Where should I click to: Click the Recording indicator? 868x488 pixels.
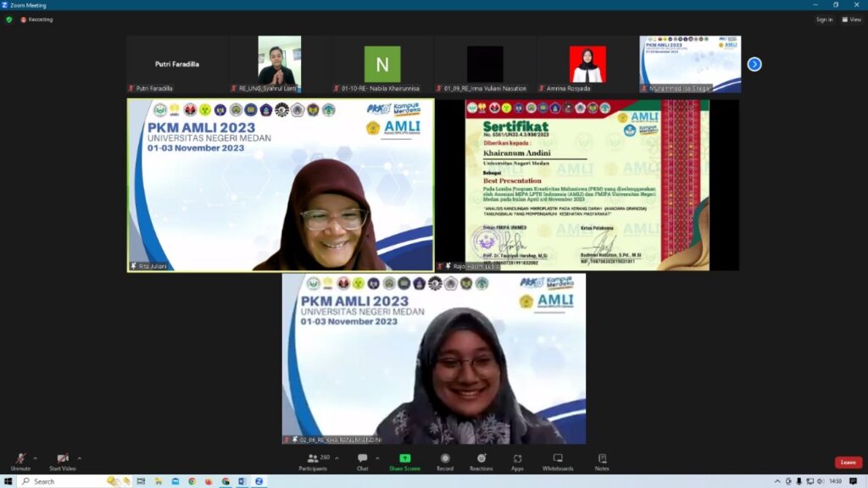tap(36, 19)
